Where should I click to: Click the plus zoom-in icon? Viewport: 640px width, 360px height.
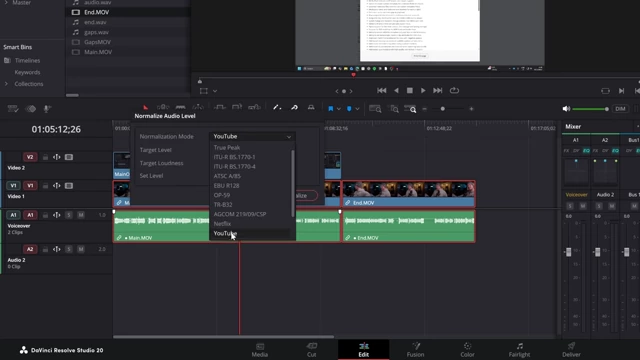471,109
